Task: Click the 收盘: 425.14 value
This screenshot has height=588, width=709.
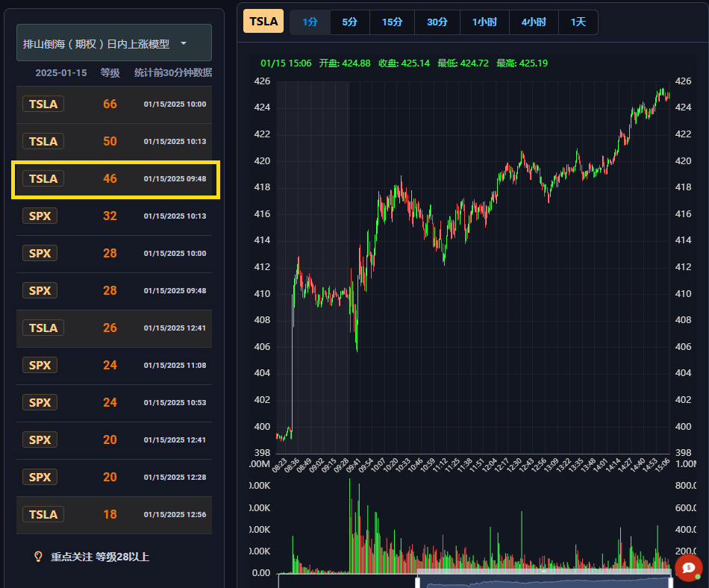Action: coord(404,63)
